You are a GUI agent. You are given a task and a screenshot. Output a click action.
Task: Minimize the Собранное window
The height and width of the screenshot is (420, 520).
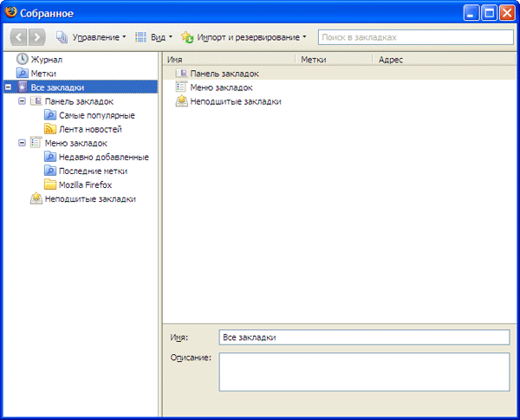coord(471,13)
